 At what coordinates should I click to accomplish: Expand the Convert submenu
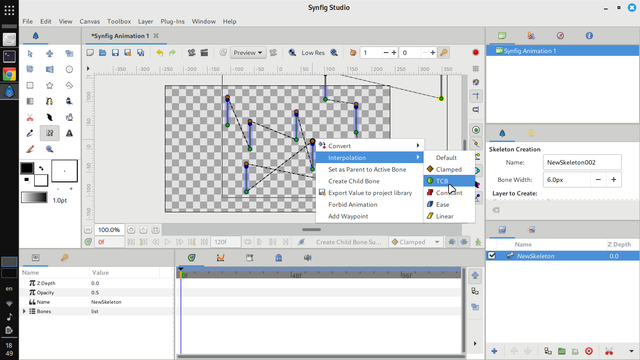[x=370, y=146]
